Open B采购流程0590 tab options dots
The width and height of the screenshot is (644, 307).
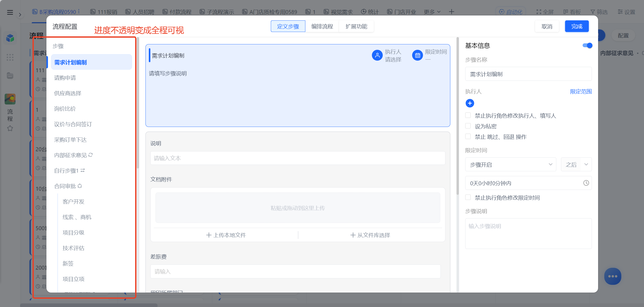coord(79,12)
